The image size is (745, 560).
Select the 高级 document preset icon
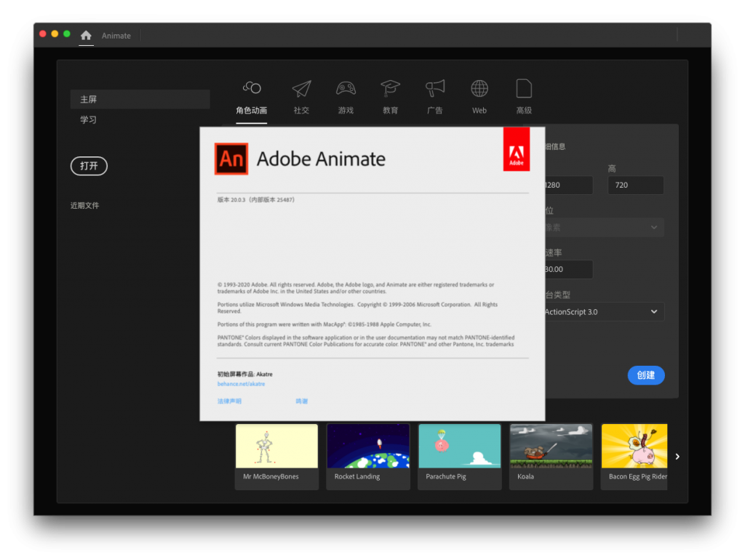coord(524,88)
